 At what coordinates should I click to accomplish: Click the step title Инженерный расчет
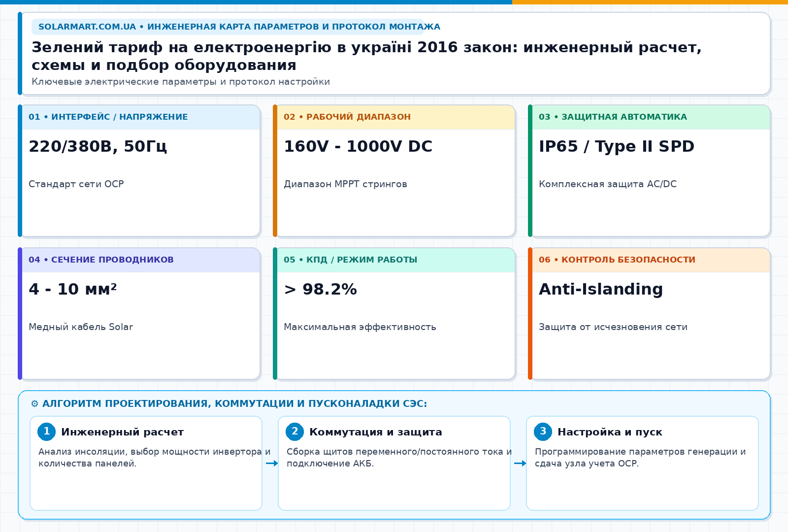click(123, 432)
